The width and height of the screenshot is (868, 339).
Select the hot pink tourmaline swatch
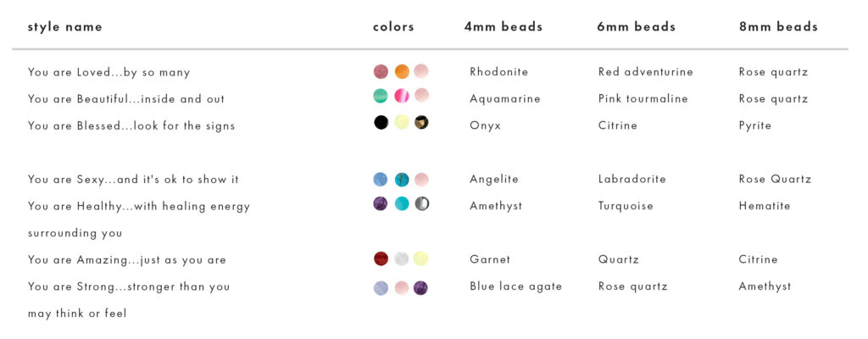(402, 96)
